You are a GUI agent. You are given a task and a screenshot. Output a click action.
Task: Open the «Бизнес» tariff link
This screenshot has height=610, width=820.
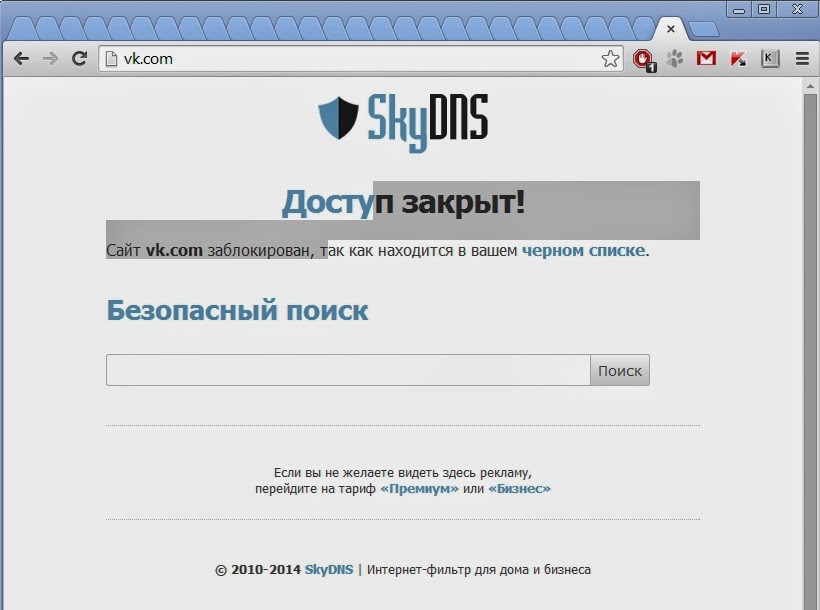519,489
